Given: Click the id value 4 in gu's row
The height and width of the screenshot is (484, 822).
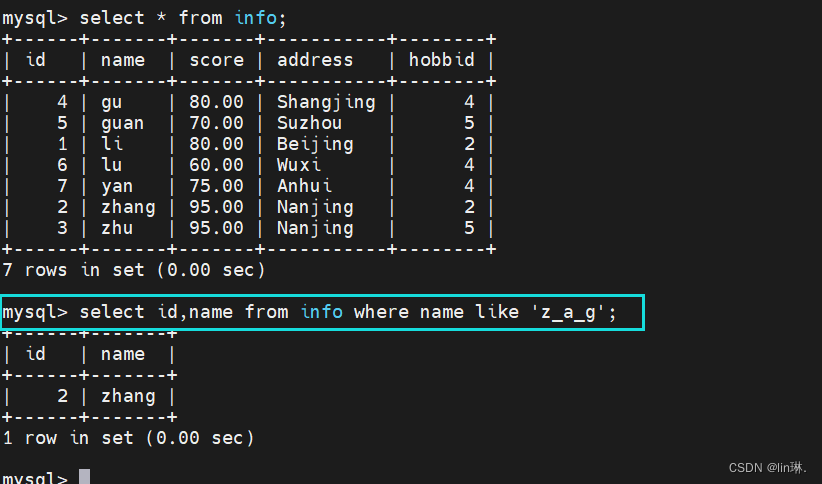Looking at the screenshot, I should click(x=62, y=102).
